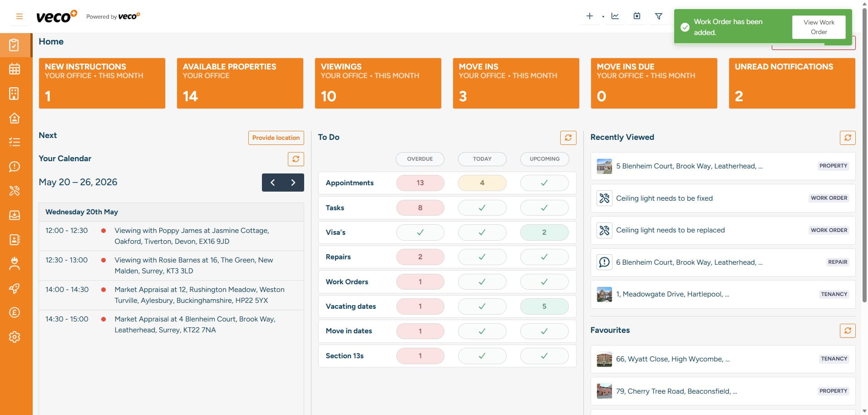868x415 pixels.
Task: Click the 5 Blenheim Court thumbnail image
Action: click(x=604, y=166)
